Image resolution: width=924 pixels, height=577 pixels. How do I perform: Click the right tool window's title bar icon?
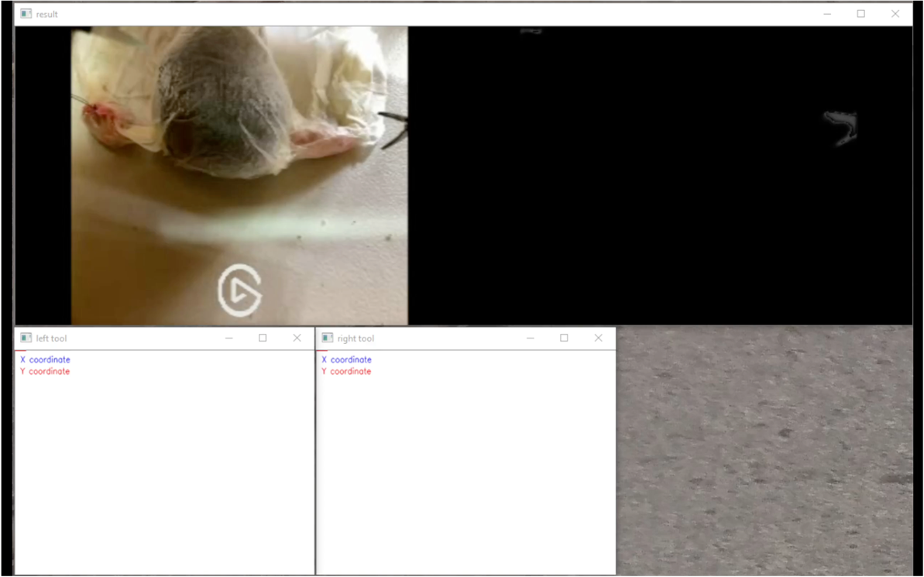pyautogui.click(x=327, y=338)
